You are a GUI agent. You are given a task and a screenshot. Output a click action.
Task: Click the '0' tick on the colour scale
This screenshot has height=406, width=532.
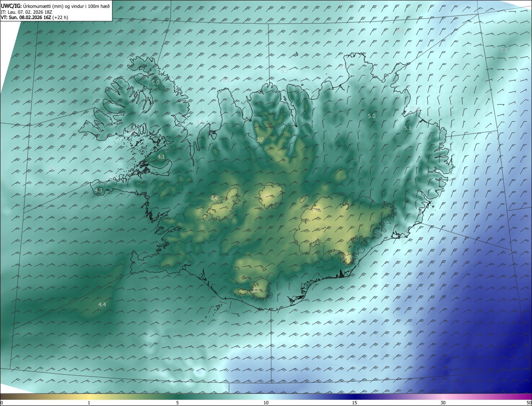pyautogui.click(x=2, y=403)
